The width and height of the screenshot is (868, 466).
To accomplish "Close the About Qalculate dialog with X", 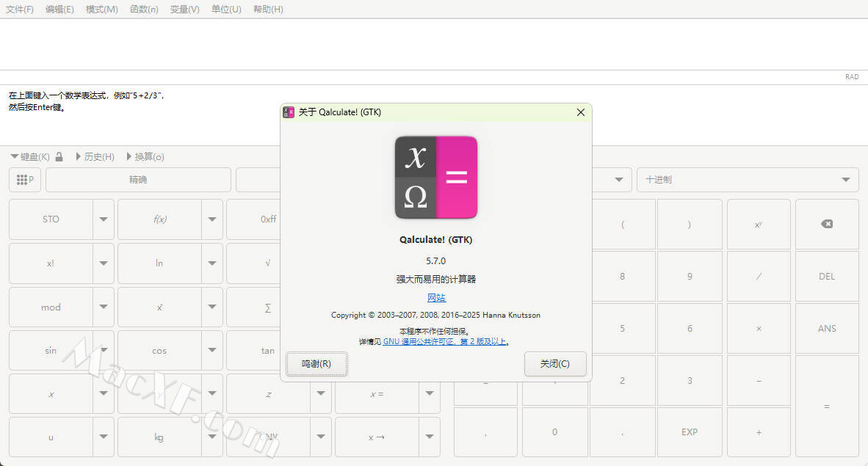I will coord(581,112).
